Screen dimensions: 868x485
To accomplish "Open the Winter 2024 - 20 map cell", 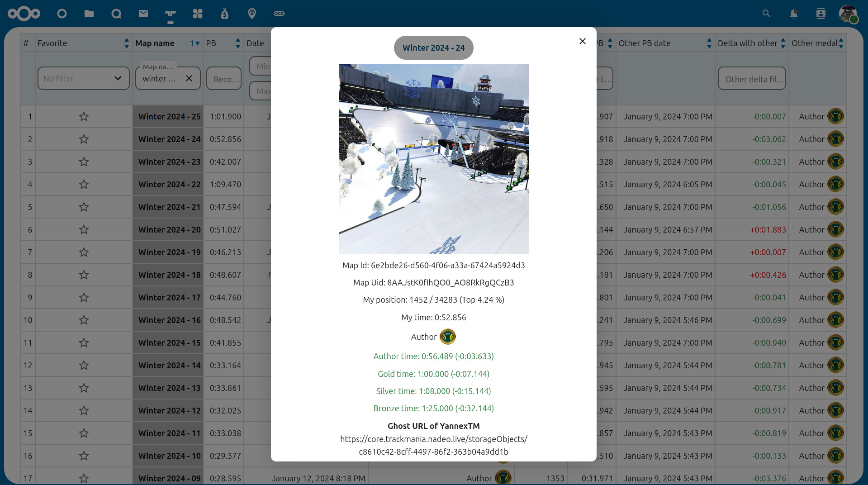I will [168, 230].
